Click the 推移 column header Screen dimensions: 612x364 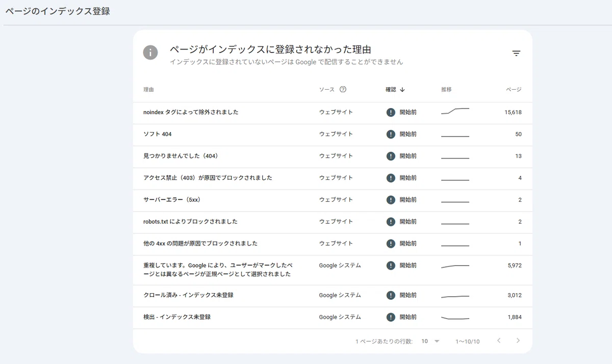pyautogui.click(x=446, y=90)
